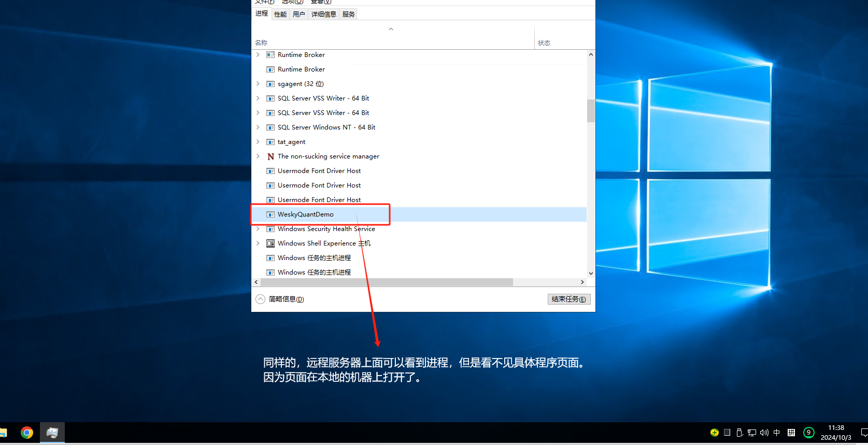Viewport: 868px width, 445px height.
Task: Open the USB safely remove tray icon
Action: click(x=739, y=433)
